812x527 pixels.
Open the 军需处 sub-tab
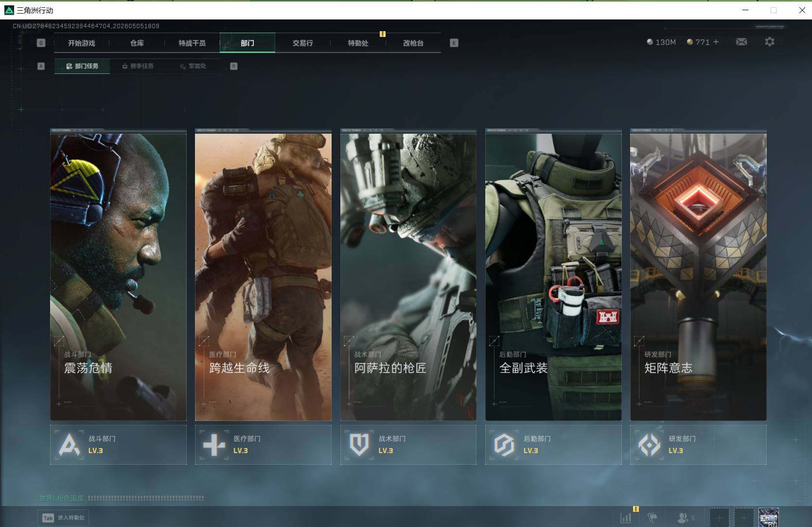193,66
